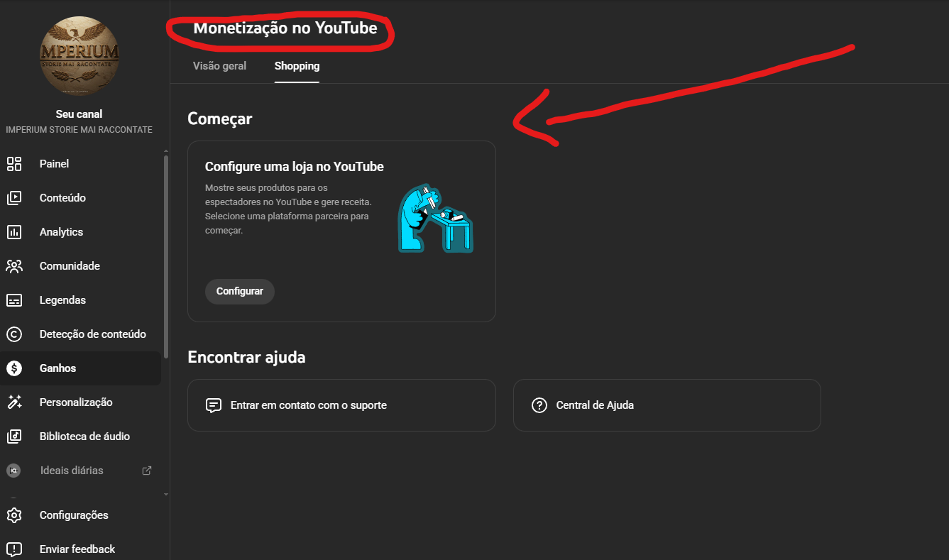
Task: Click the Configurações gear icon
Action: point(14,515)
